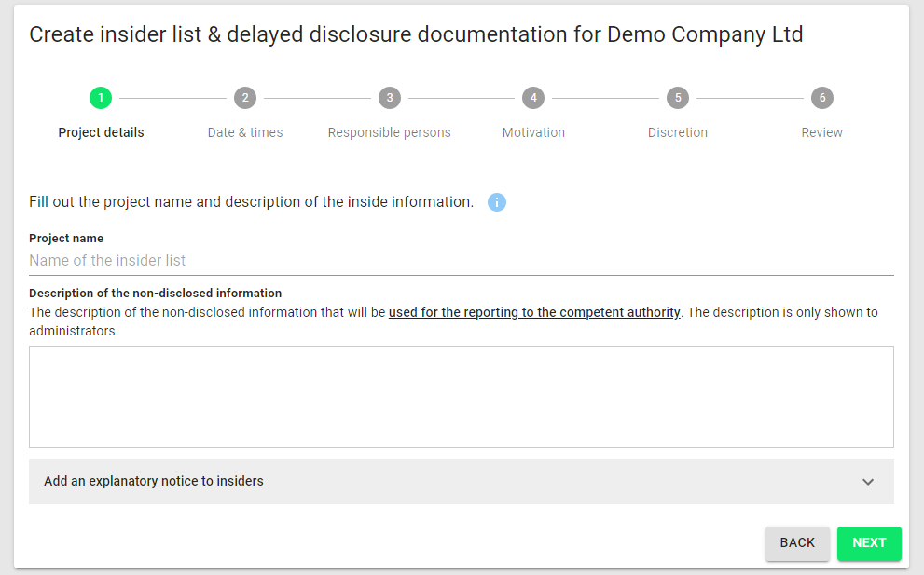Open the 'Date & times' step label

point(245,132)
